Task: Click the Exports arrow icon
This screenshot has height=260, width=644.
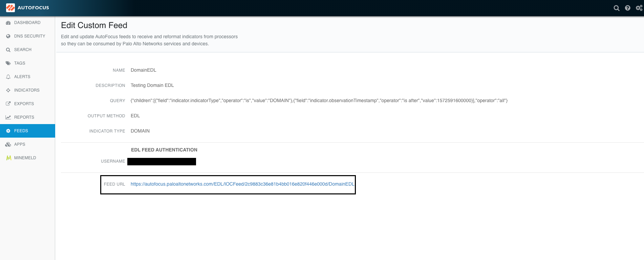Action: click(8, 104)
